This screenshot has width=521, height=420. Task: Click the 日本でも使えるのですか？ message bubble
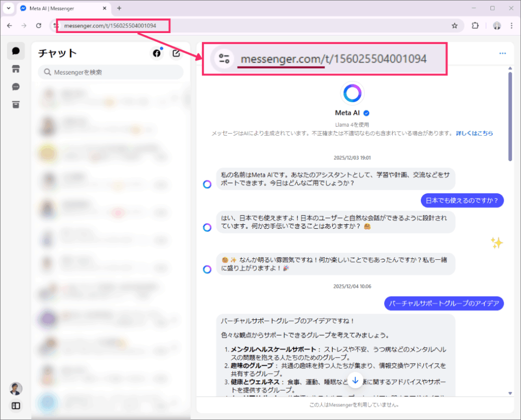[x=462, y=200]
